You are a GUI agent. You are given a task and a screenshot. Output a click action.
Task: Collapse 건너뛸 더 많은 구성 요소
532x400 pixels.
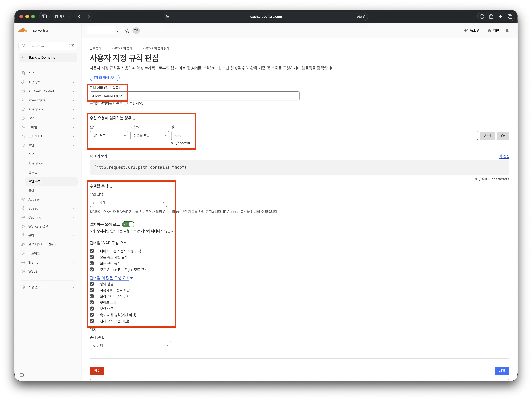(x=111, y=278)
